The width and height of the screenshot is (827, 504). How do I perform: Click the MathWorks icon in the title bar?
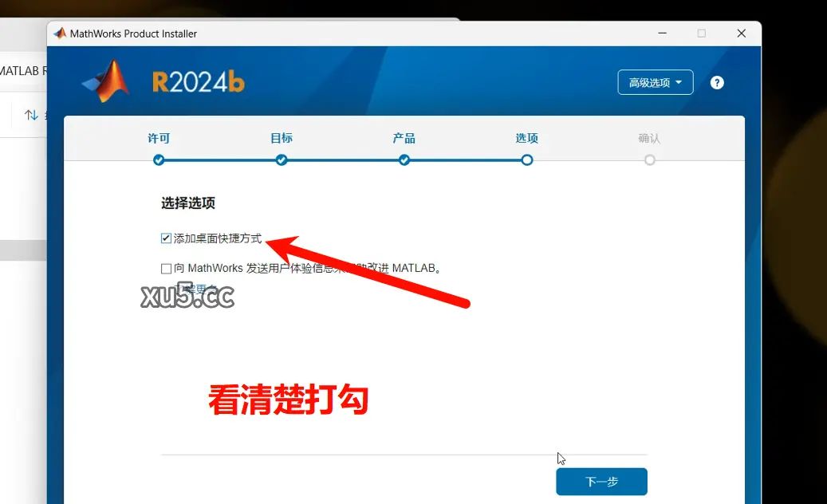(59, 33)
